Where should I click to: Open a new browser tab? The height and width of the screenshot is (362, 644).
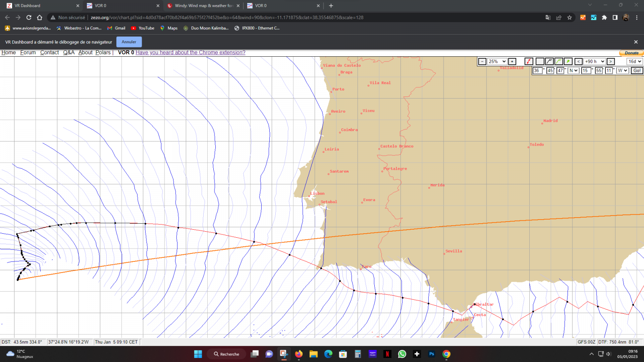click(x=331, y=6)
